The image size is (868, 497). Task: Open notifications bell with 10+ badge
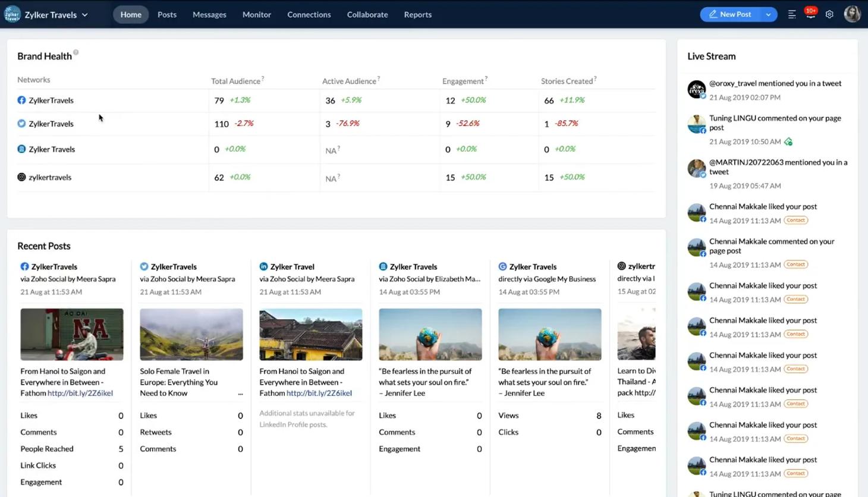coord(810,14)
